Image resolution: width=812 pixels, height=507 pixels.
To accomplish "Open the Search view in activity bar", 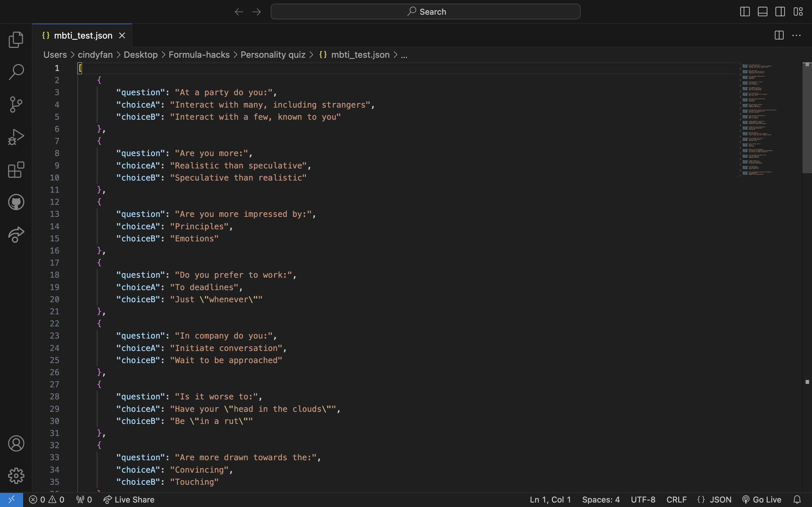I will point(16,72).
